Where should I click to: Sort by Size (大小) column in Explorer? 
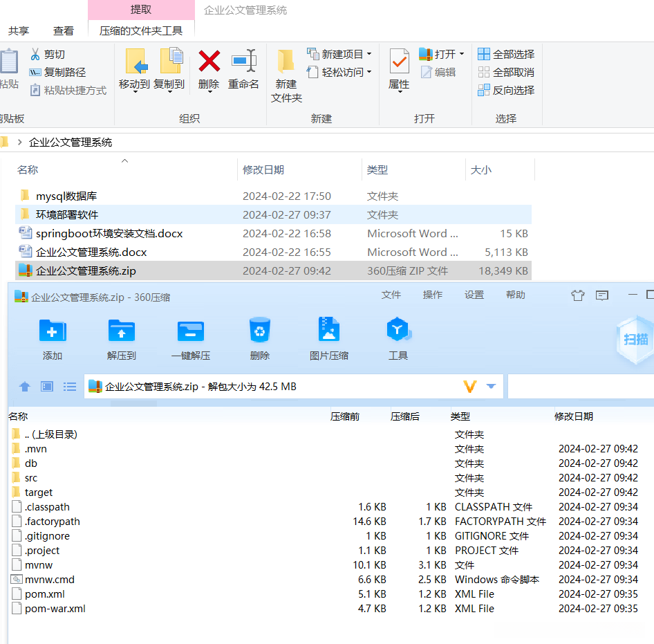(481, 170)
